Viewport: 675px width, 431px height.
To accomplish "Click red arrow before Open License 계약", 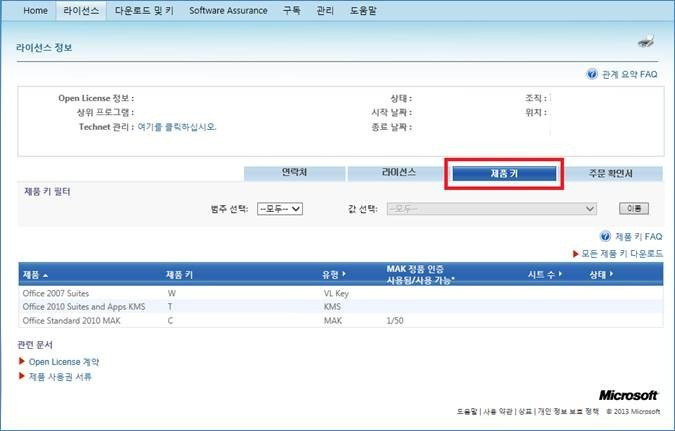I will click(x=22, y=361).
